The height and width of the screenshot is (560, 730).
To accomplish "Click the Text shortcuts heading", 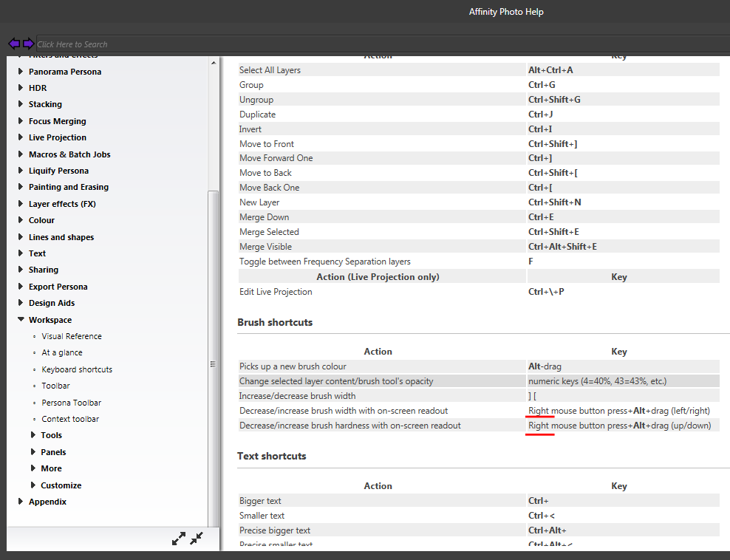I will pos(271,456).
